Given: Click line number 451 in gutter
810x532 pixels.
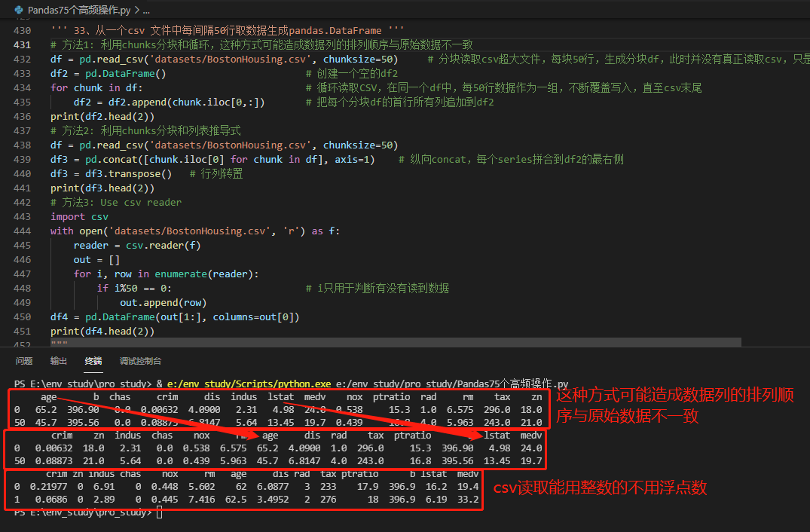Looking at the screenshot, I should coord(22,332).
